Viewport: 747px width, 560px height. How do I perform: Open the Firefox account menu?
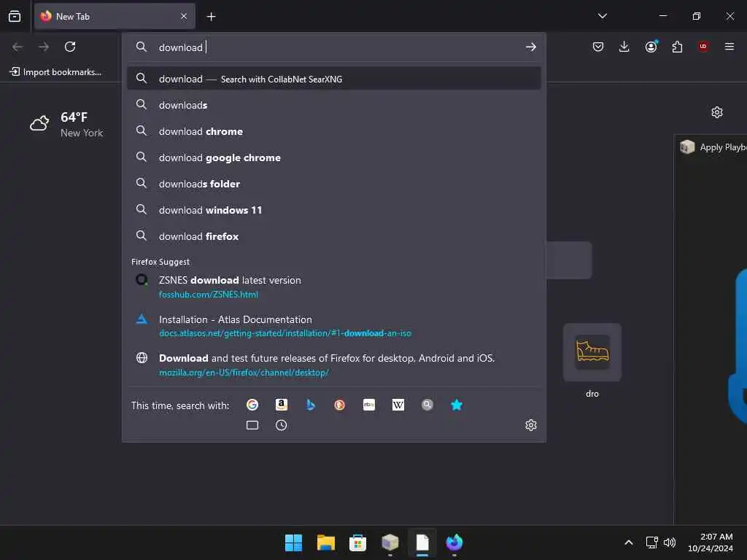point(651,47)
